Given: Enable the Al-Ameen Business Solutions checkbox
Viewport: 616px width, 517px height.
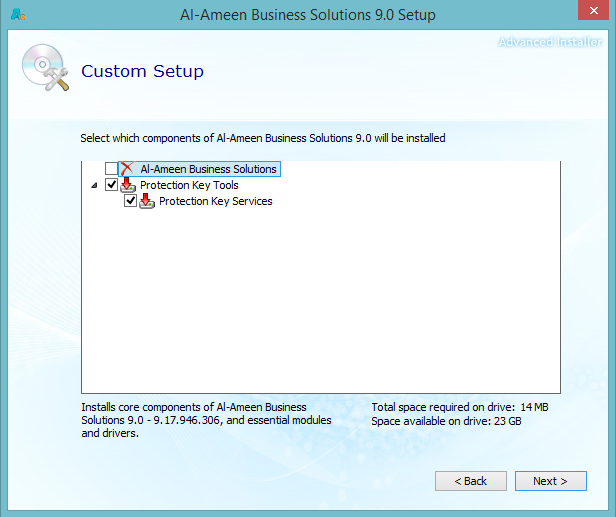Looking at the screenshot, I should tap(111, 169).
